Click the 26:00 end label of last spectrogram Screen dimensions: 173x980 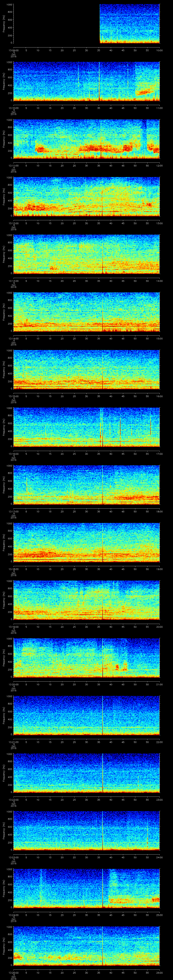[159, 972]
